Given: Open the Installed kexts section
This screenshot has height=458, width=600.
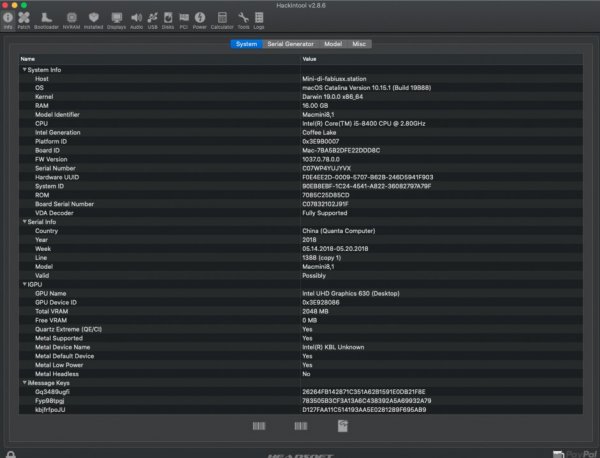Looking at the screenshot, I should 93,21.
